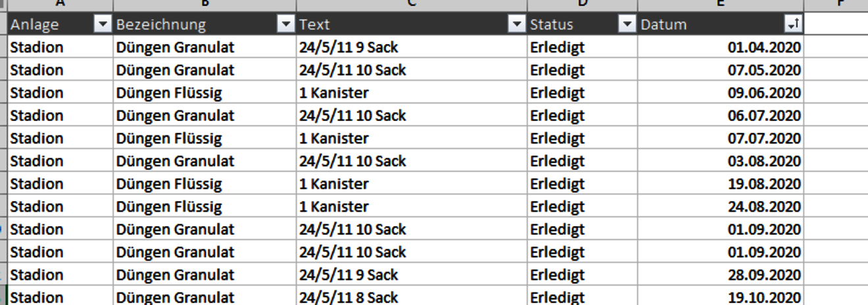This screenshot has width=868, height=305.
Task: Select the cell reading 24/5/11 8 Sack
Action: coord(411,297)
